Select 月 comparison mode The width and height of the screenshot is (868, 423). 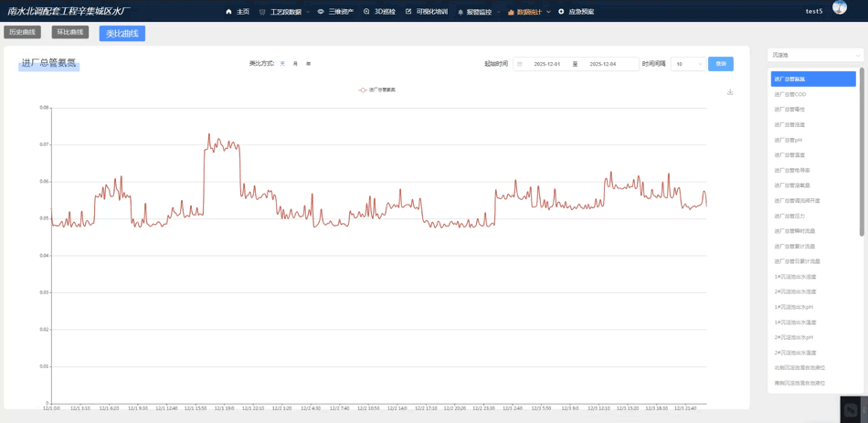[295, 64]
